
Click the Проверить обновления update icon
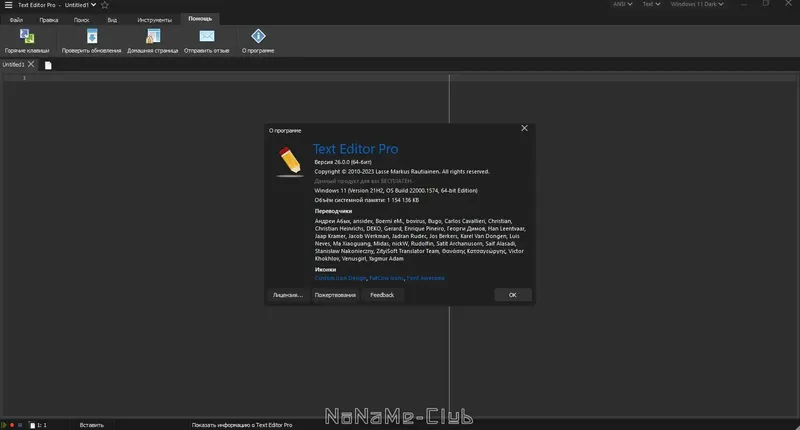click(92, 36)
